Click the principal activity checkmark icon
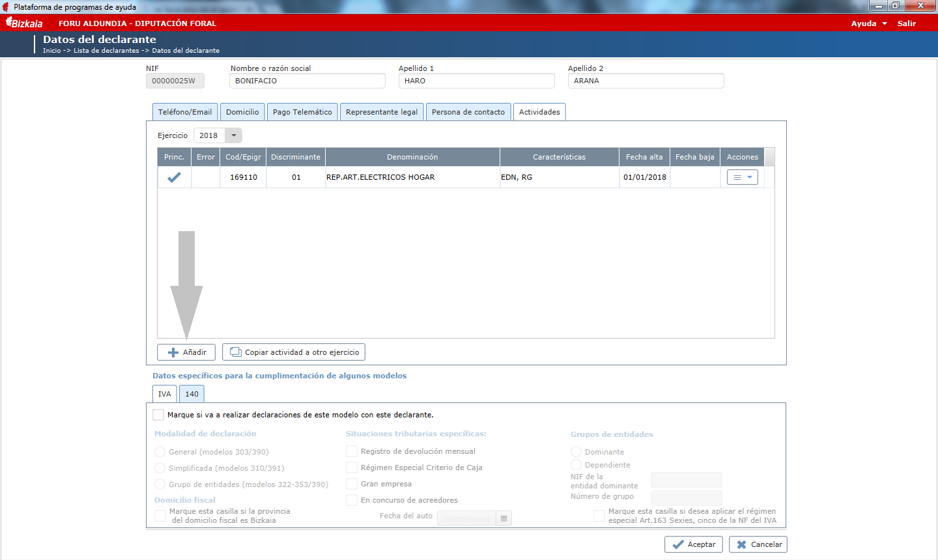 click(174, 177)
